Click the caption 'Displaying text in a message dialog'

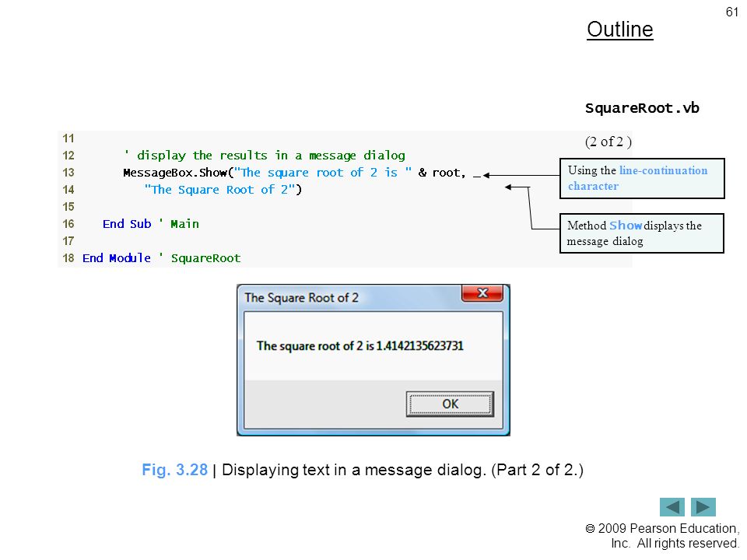point(354,470)
